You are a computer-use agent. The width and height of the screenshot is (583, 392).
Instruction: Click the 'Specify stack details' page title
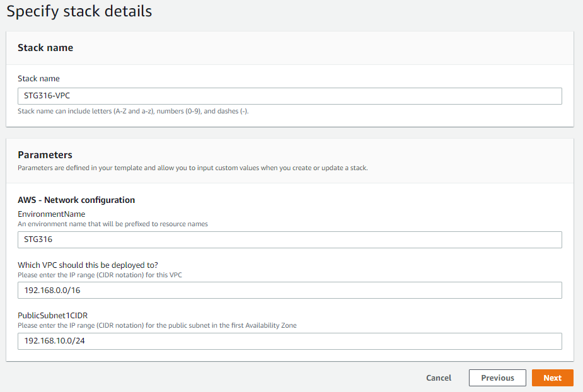point(79,11)
